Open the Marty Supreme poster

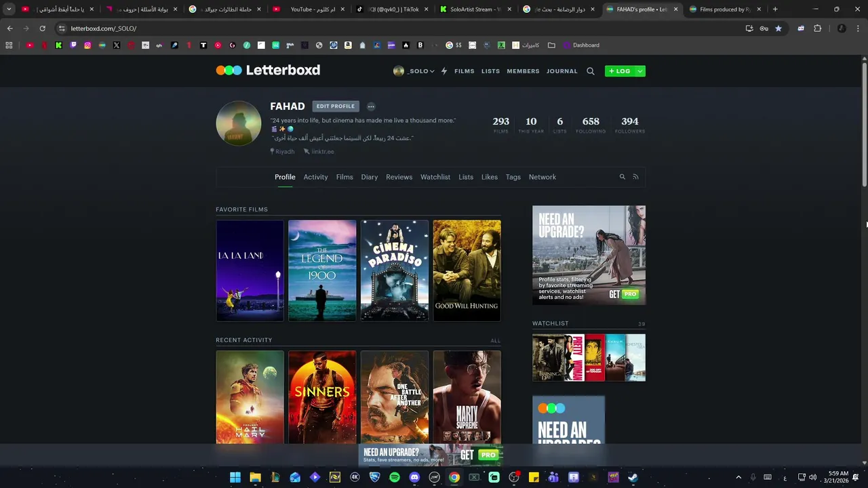(467, 397)
